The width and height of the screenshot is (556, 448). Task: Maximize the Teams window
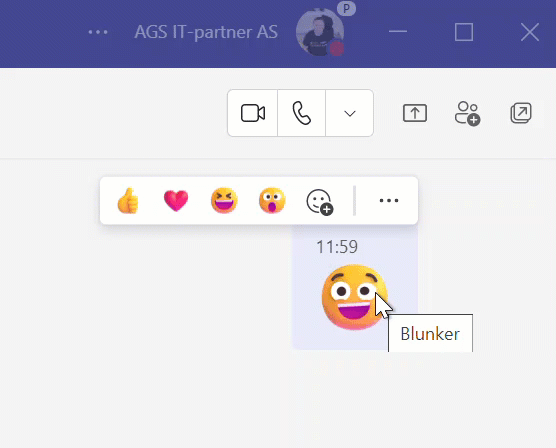pyautogui.click(x=464, y=32)
